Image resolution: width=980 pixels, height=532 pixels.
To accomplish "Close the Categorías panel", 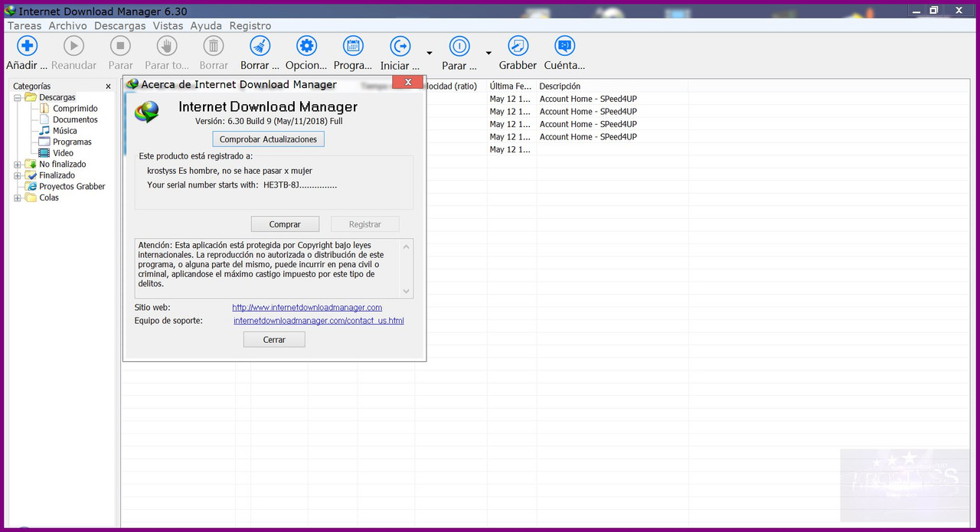I will [x=108, y=86].
